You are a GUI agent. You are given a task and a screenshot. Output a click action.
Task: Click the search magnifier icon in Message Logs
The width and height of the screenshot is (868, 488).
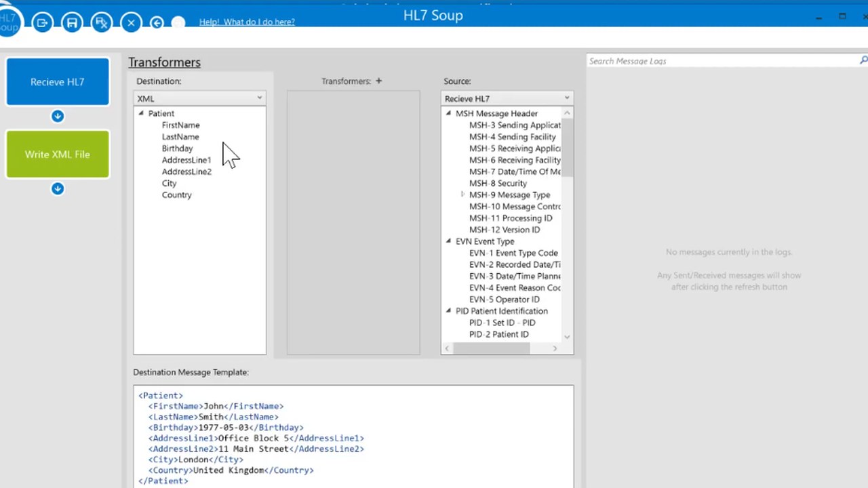(x=863, y=60)
